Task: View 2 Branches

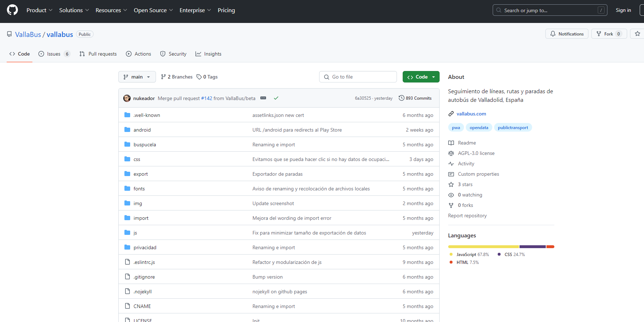Action: [x=177, y=77]
